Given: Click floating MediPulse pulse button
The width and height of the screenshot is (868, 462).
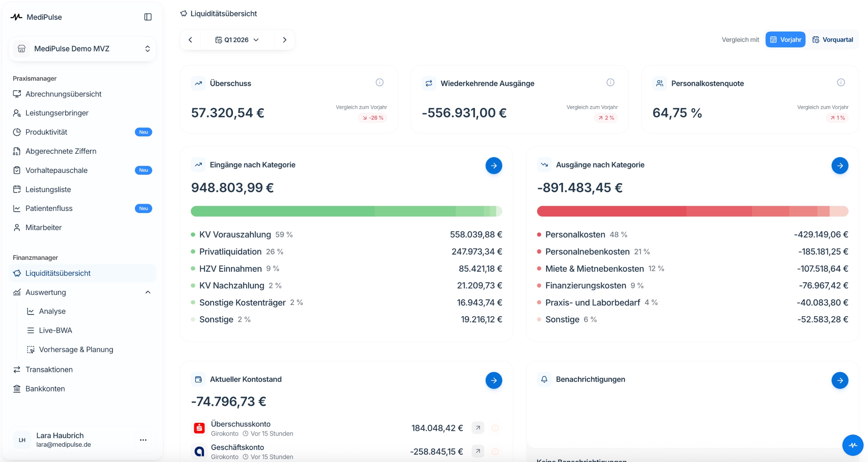Looking at the screenshot, I should coord(853,445).
